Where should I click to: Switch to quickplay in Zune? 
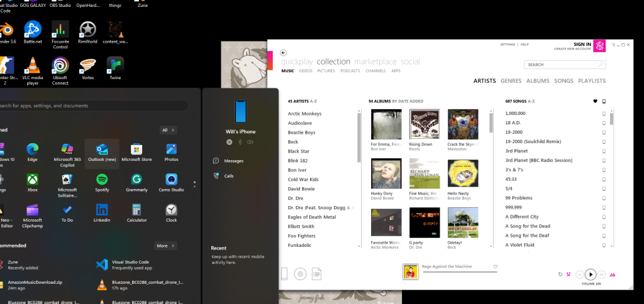click(297, 62)
